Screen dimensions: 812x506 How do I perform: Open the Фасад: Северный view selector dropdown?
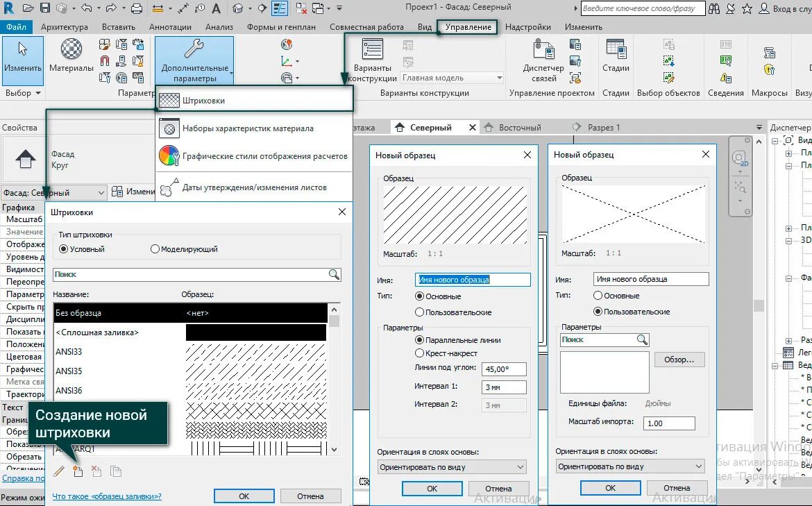pyautogui.click(x=54, y=193)
